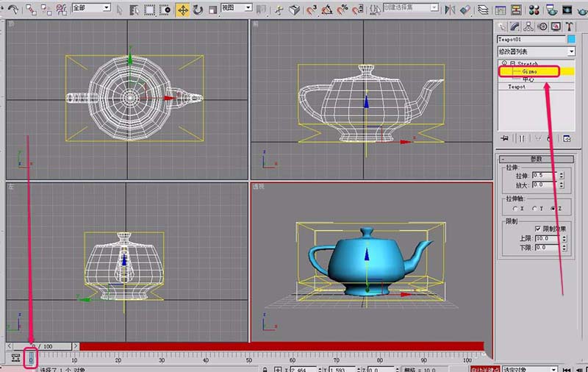Click the 放大 value field

pyautogui.click(x=545, y=185)
